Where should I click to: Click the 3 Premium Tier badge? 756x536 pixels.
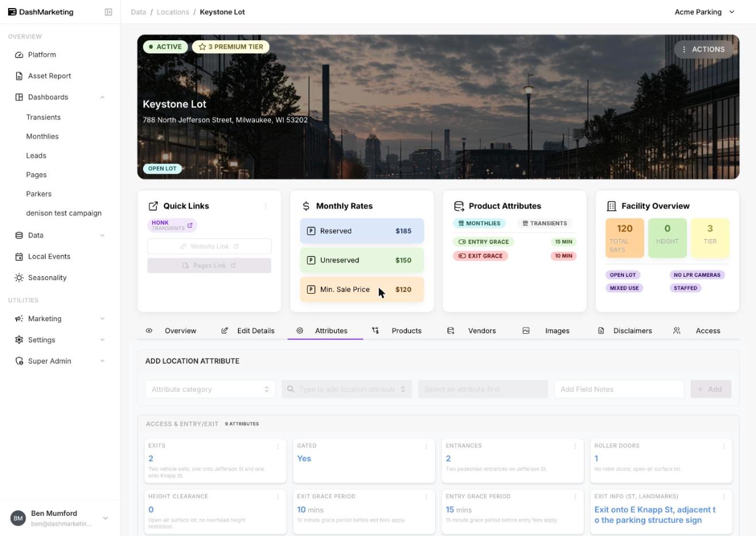pos(231,47)
